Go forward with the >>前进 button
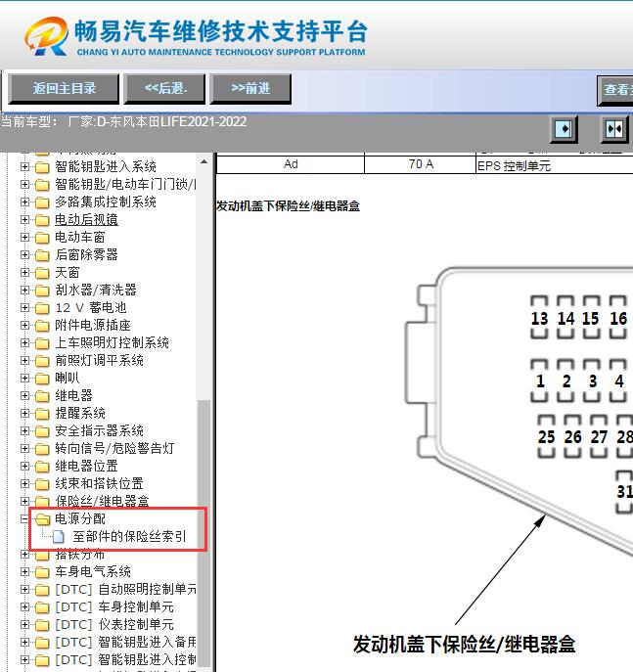 [x=250, y=89]
